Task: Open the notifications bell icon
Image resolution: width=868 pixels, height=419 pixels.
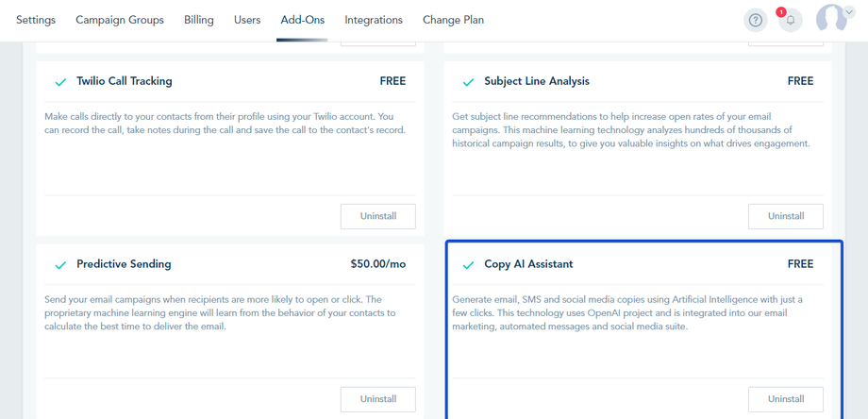Action: tap(790, 20)
